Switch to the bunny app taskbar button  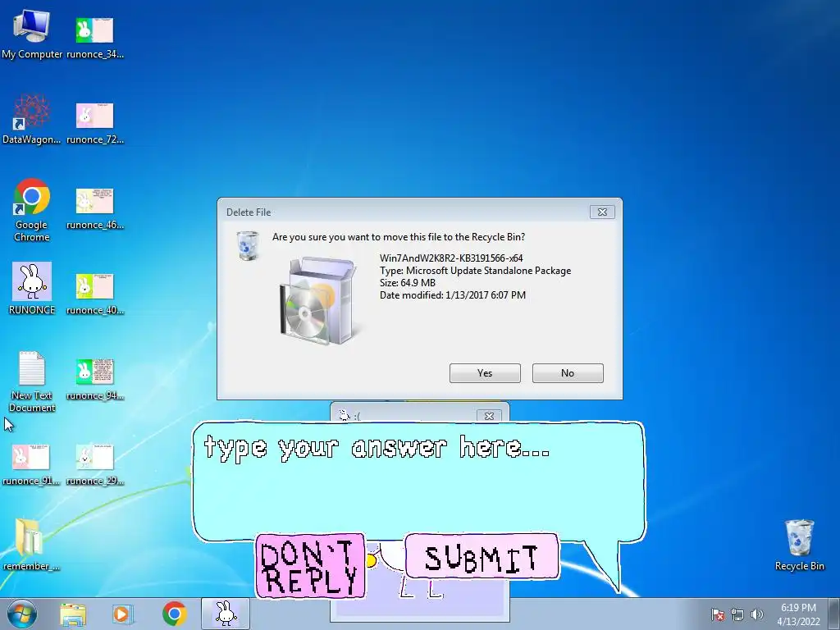[226, 614]
